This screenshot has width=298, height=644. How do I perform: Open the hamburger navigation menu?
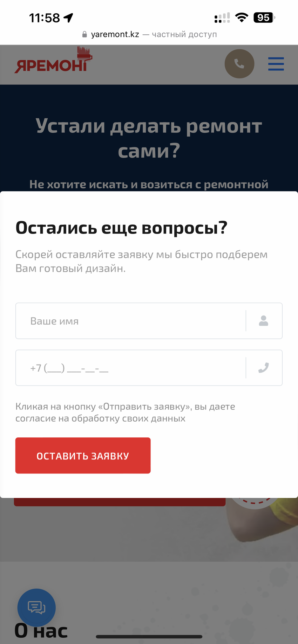[276, 64]
